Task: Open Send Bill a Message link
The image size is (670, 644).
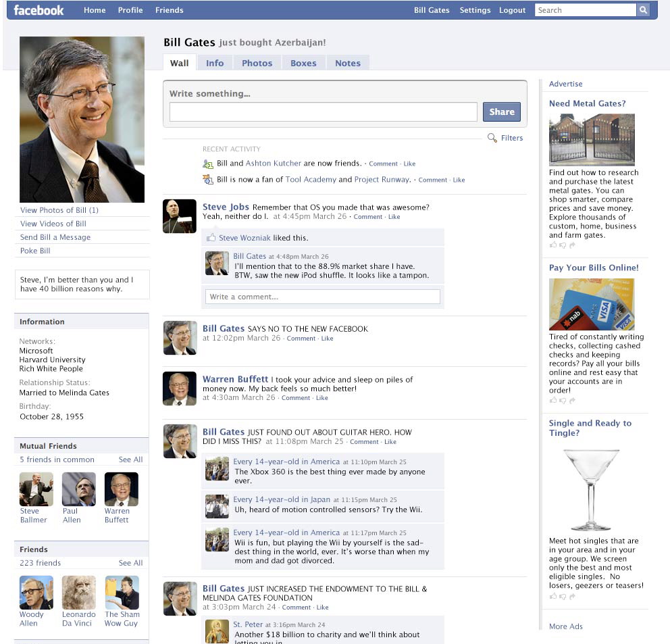Action: 55,237
